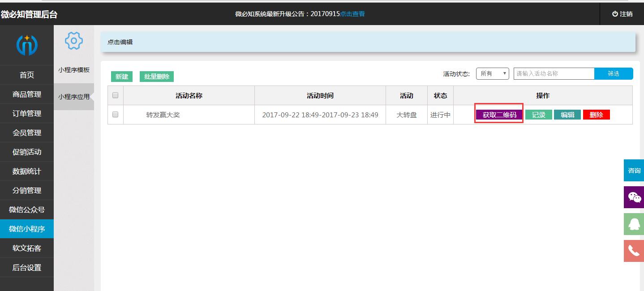The image size is (644, 291).
Task: Click the red 删除 button
Action: [x=596, y=115]
